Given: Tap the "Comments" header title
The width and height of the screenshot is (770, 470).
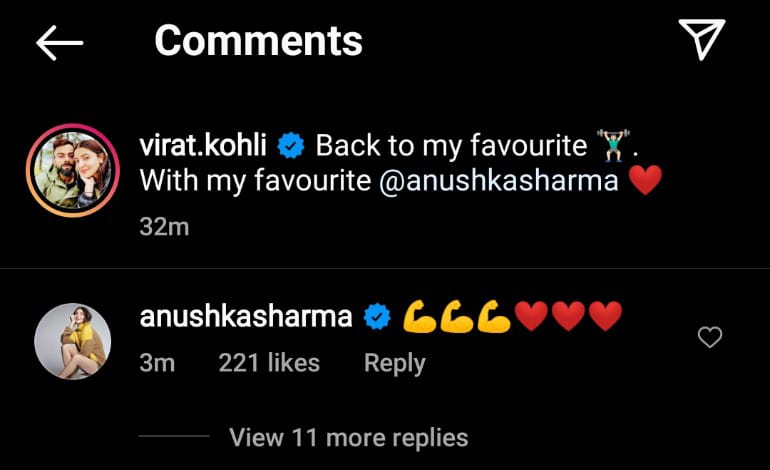Looking at the screenshot, I should (258, 41).
